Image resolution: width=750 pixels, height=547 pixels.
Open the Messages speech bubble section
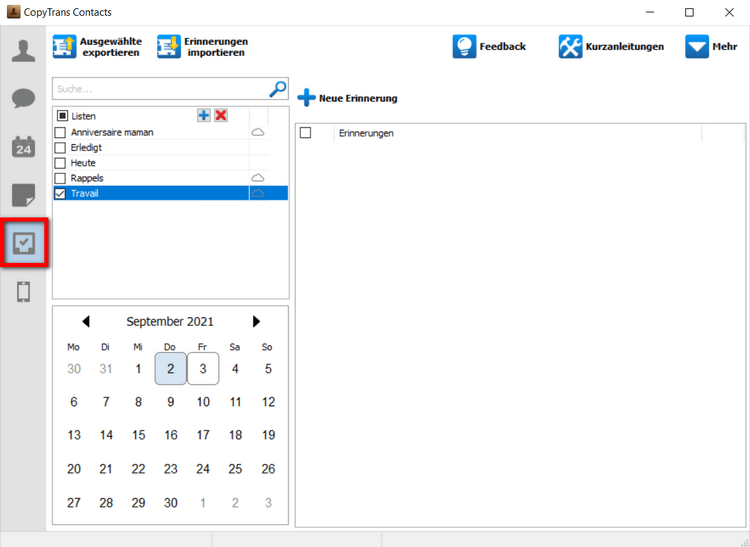23,98
